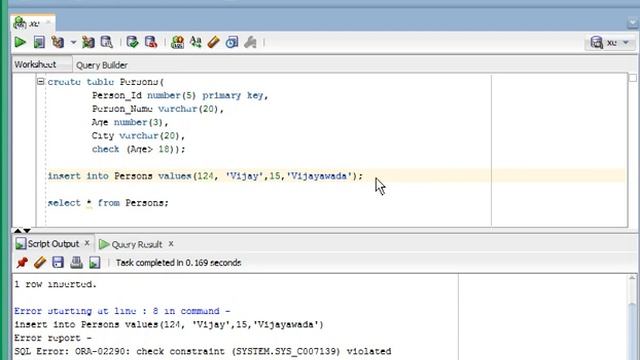Open the Explain Plan dropdown arrow
The height and width of the screenshot is (360, 640).
(x=73, y=42)
